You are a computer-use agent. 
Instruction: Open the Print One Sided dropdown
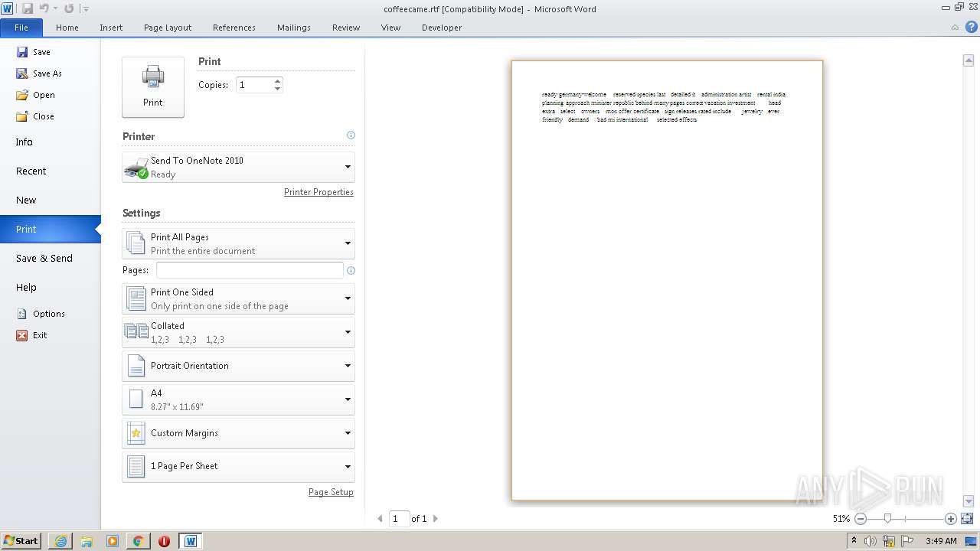(x=238, y=299)
